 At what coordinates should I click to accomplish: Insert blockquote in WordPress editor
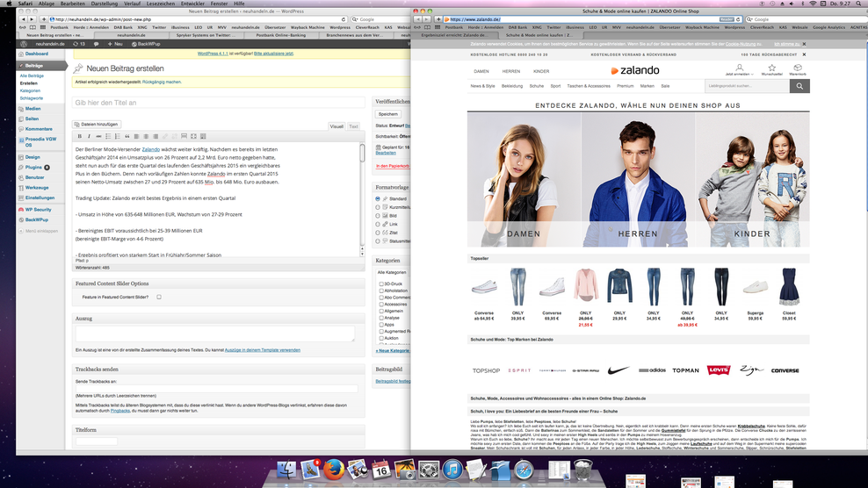pyautogui.click(x=127, y=136)
